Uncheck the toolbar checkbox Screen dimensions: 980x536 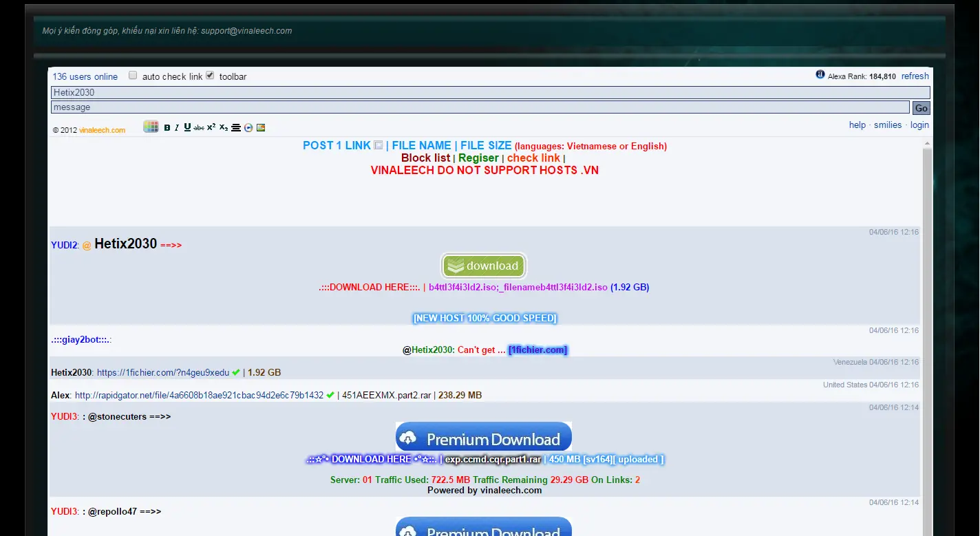click(210, 76)
